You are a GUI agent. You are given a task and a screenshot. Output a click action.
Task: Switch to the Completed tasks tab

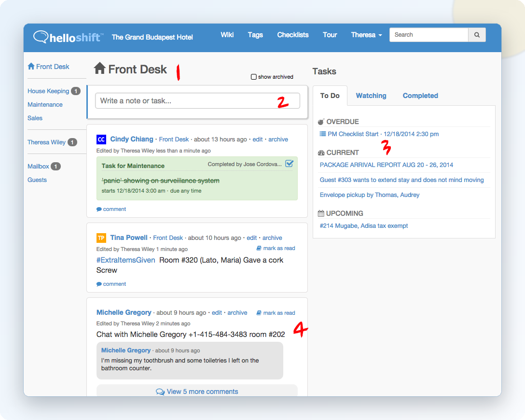(420, 96)
